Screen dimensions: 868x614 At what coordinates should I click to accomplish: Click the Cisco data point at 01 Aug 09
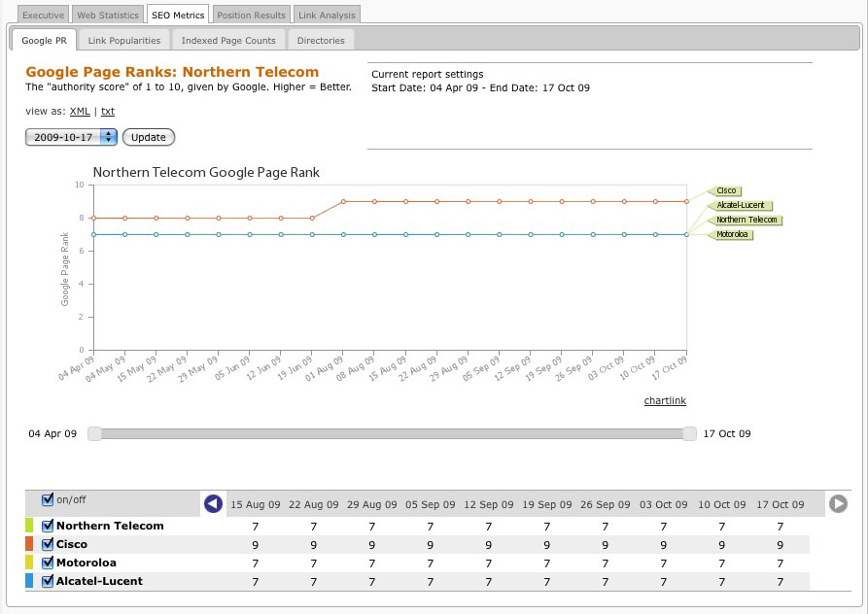(343, 201)
